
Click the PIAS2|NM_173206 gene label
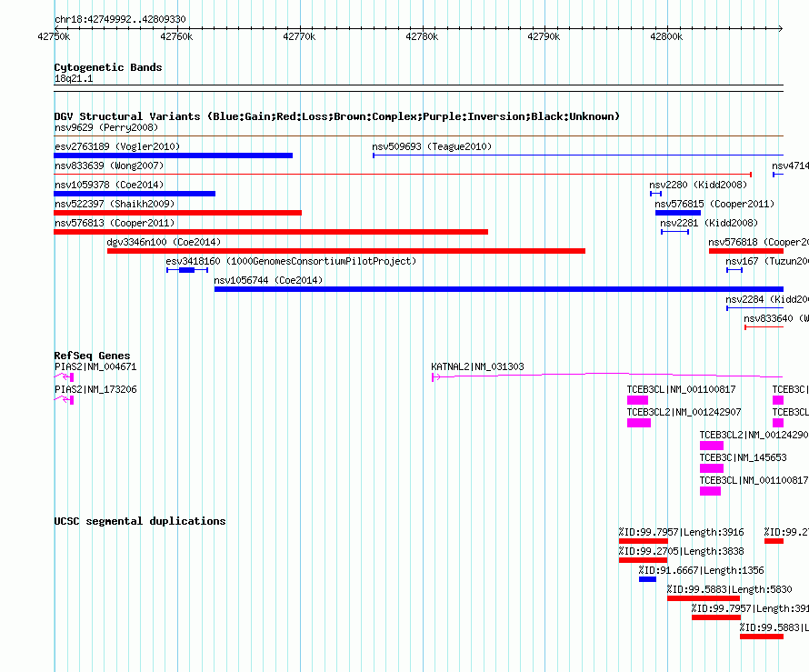[95, 390]
